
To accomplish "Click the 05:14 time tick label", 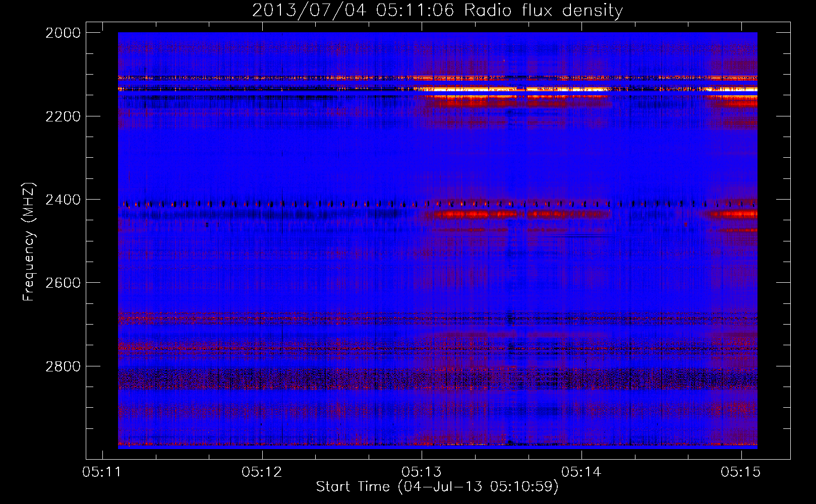I will [581, 472].
